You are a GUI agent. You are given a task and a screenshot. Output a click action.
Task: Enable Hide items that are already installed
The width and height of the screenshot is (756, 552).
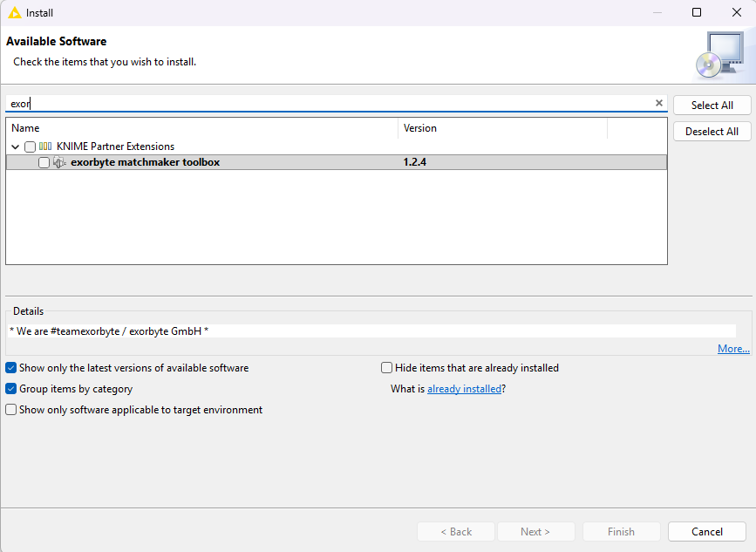[387, 368]
